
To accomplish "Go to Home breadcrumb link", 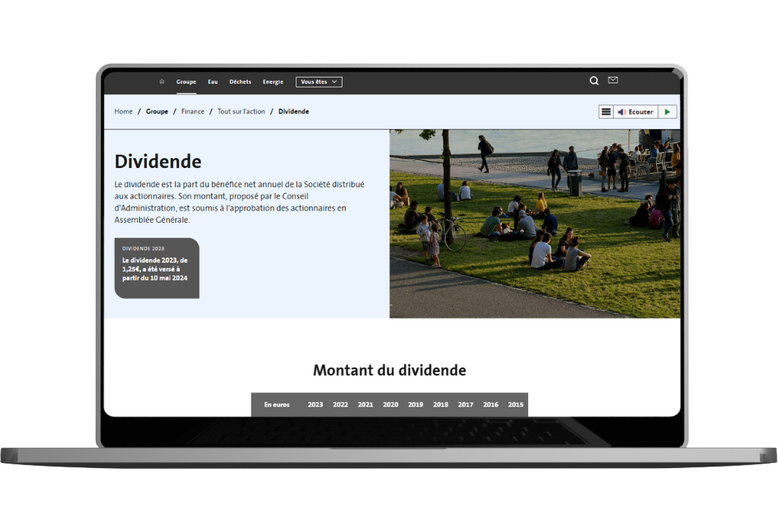I will pos(124,112).
